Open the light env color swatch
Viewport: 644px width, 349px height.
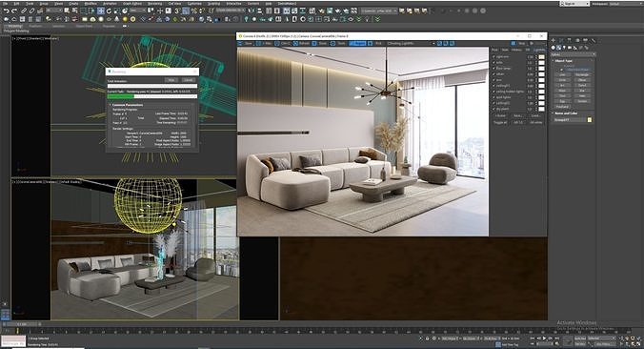click(542, 56)
